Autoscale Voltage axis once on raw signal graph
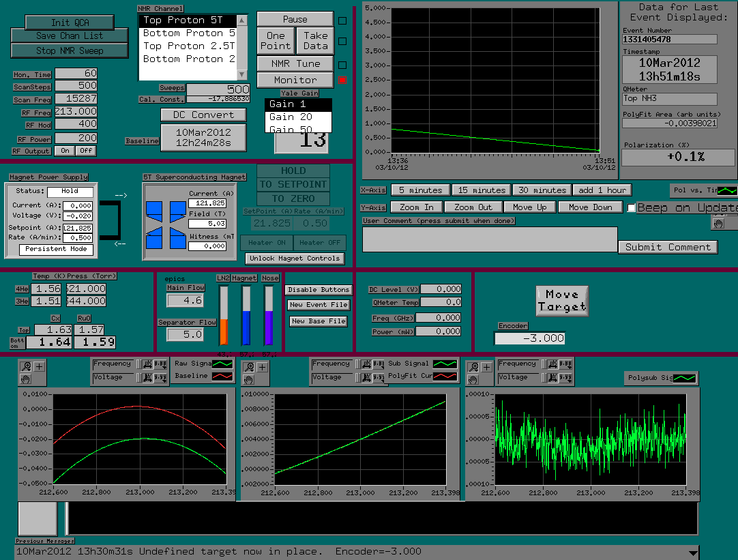Screen dimensions: 738x560 [148, 377]
